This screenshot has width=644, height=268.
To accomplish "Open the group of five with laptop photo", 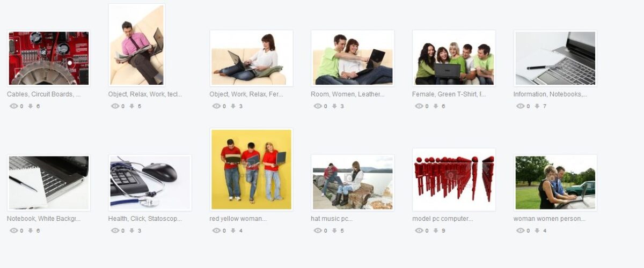I will [454, 58].
